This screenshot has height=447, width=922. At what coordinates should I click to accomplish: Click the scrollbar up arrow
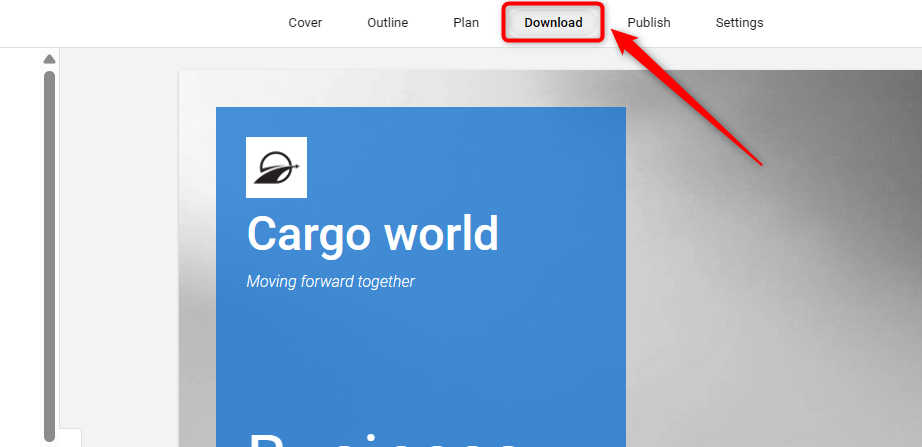click(x=49, y=59)
